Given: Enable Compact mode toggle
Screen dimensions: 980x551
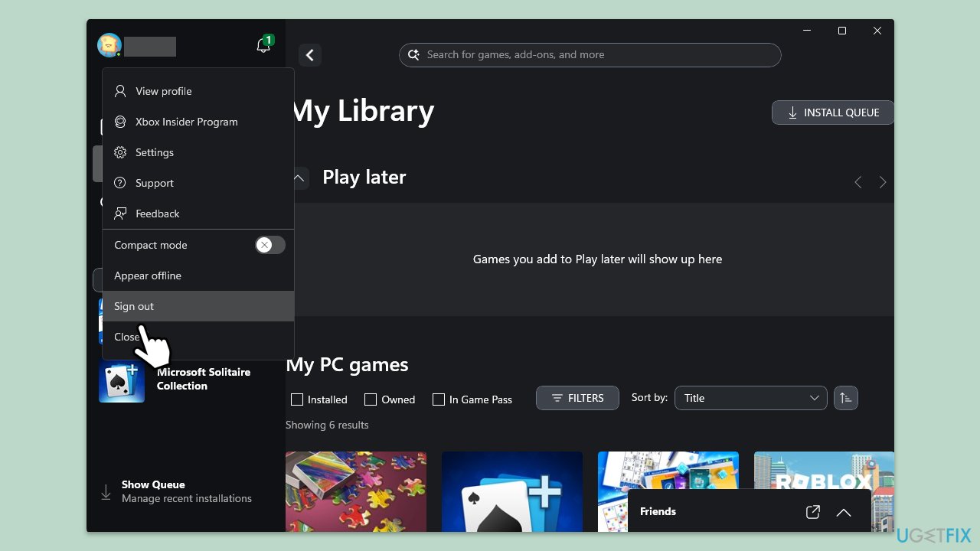Looking at the screenshot, I should tap(269, 245).
